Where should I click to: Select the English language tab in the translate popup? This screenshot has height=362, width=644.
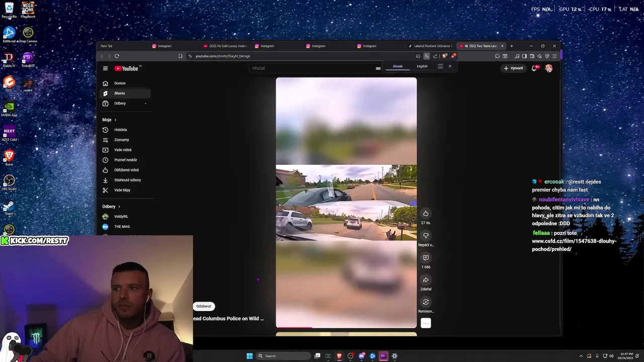422,66
